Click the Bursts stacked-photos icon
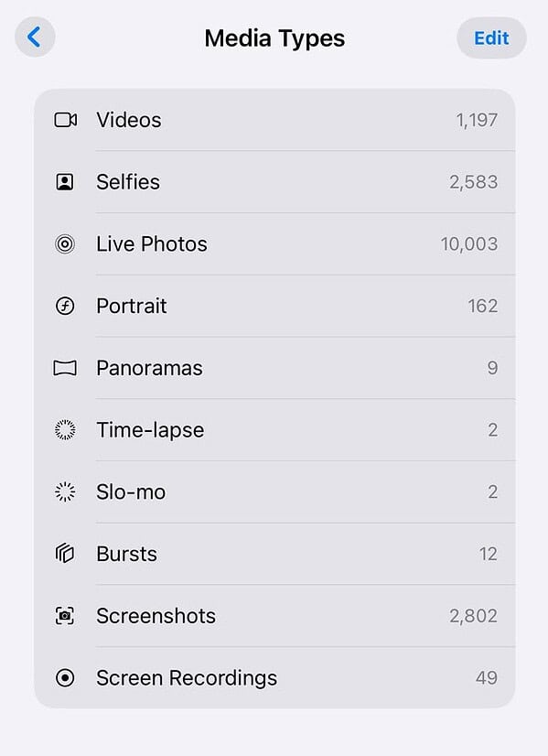Screen dimensions: 548x756 click(63, 554)
